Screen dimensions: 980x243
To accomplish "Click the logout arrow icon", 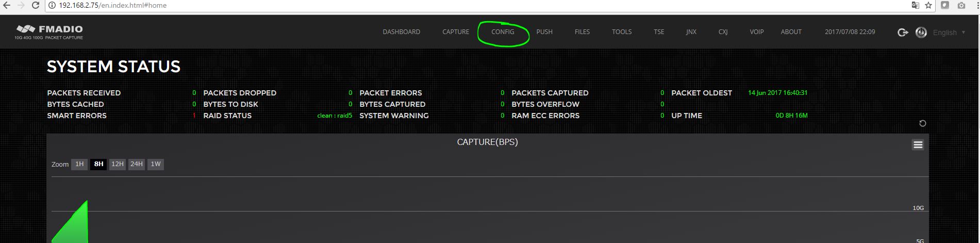I will click(903, 32).
